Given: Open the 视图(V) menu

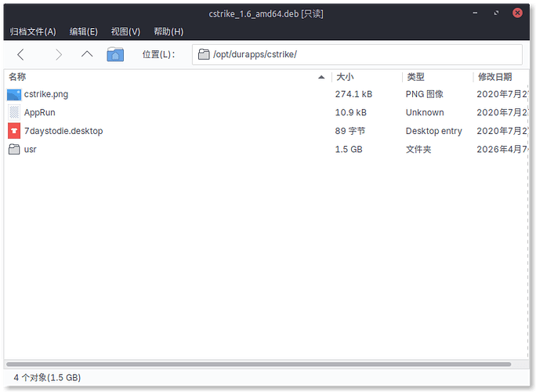Looking at the screenshot, I should 125,31.
